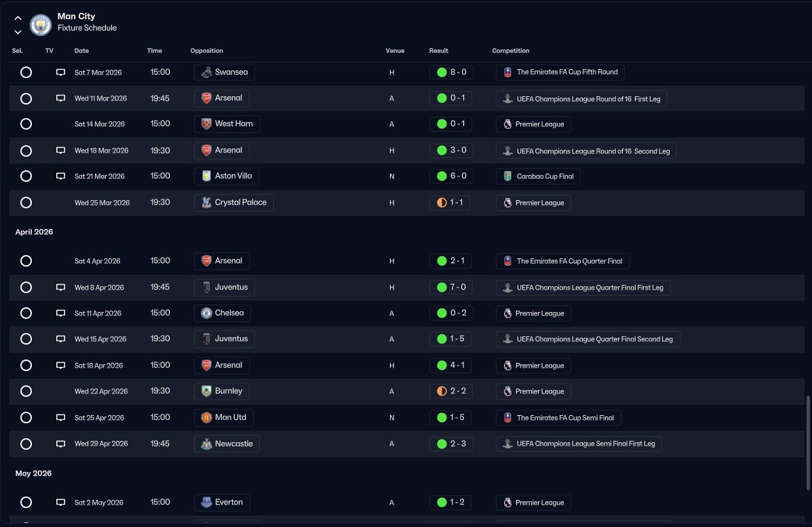812x527 pixels.
Task: Click the West Ham club badge icon
Action: [206, 124]
